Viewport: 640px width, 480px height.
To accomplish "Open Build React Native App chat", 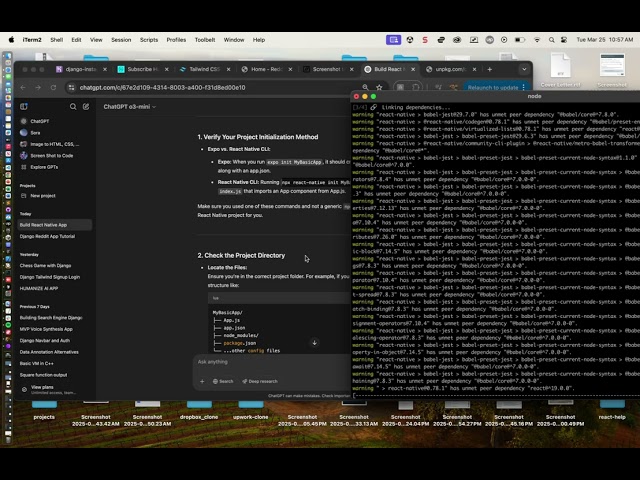I will [55, 225].
